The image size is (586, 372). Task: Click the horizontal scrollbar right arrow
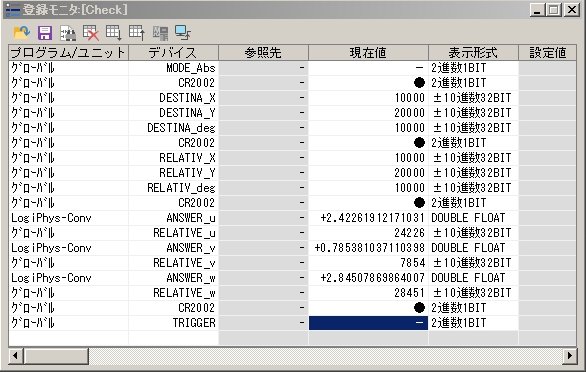click(x=570, y=356)
